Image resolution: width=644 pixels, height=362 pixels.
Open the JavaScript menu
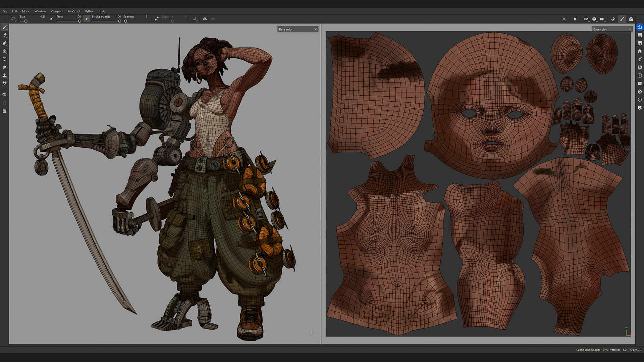(73, 11)
